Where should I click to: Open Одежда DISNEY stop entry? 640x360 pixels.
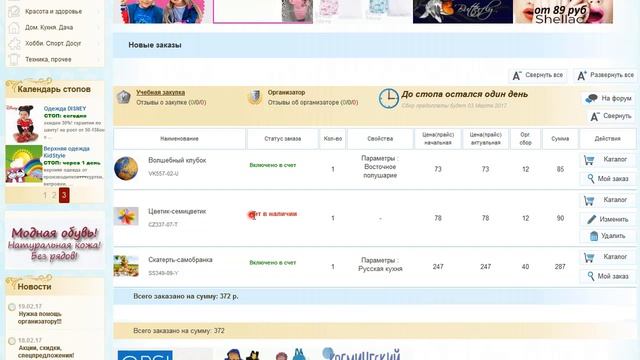point(65,109)
